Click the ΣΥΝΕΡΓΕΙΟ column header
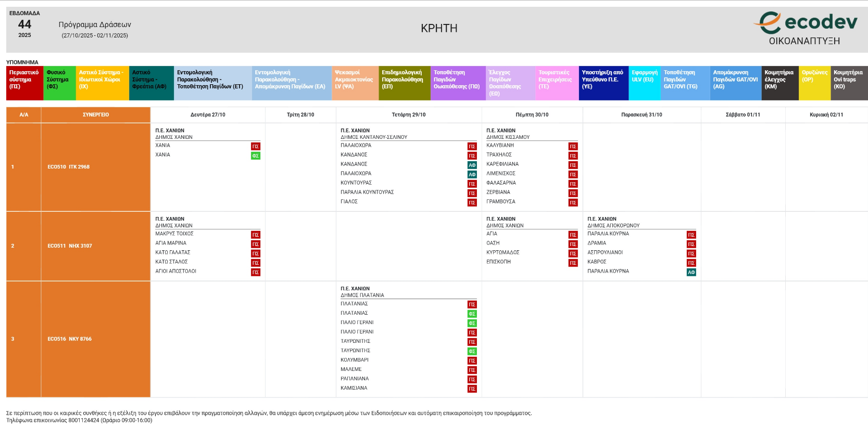 pos(96,114)
